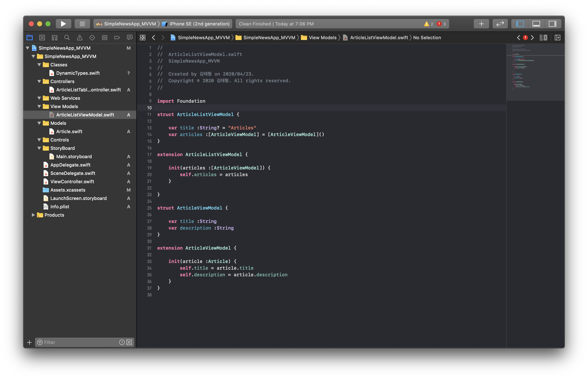Viewport: 588px width, 379px height.
Task: Click the Stop button in toolbar
Action: [82, 24]
